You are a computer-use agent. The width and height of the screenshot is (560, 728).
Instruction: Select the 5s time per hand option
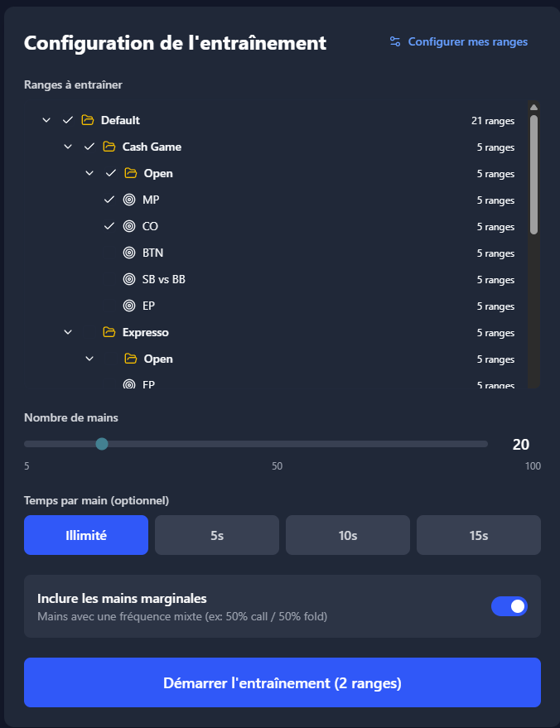point(217,535)
